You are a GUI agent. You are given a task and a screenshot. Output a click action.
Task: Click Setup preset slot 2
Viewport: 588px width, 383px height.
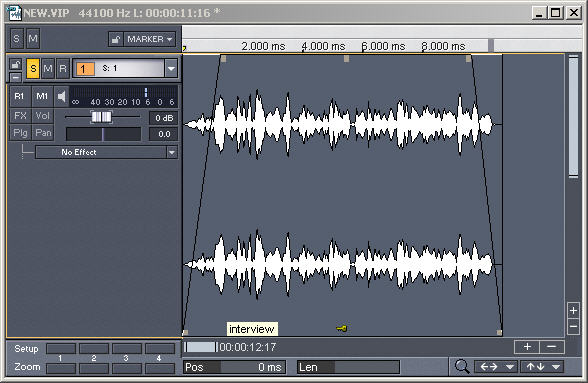[94, 349]
